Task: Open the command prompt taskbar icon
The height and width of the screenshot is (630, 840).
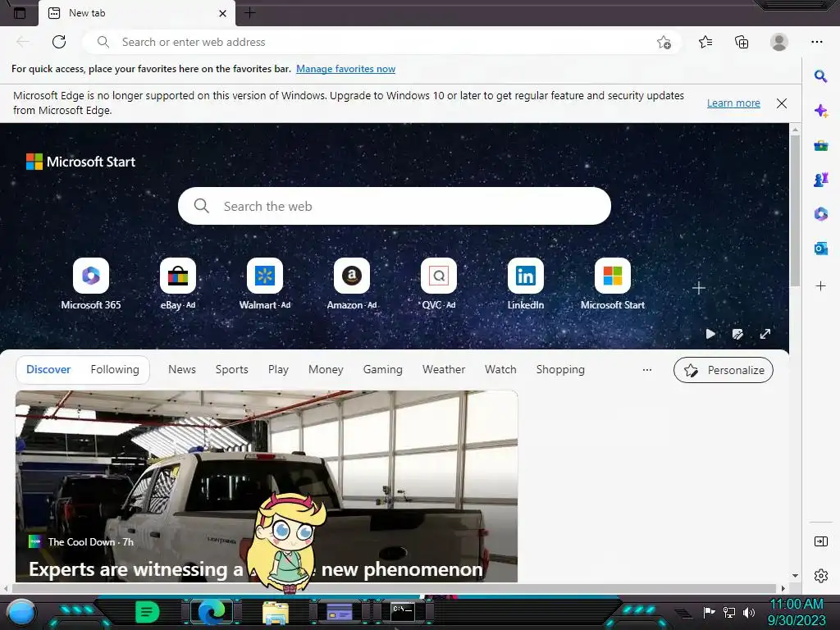Action: click(402, 612)
